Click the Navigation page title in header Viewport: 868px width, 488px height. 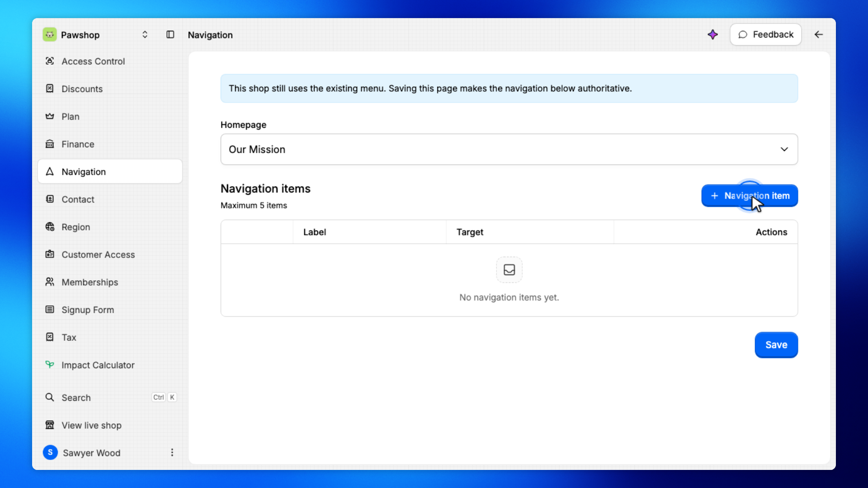(210, 35)
